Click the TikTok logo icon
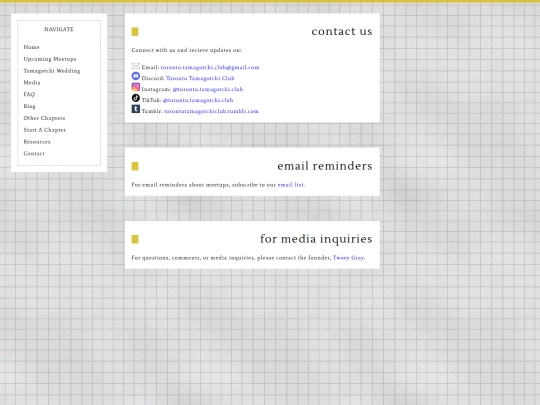This screenshot has height=405, width=540. 136,98
